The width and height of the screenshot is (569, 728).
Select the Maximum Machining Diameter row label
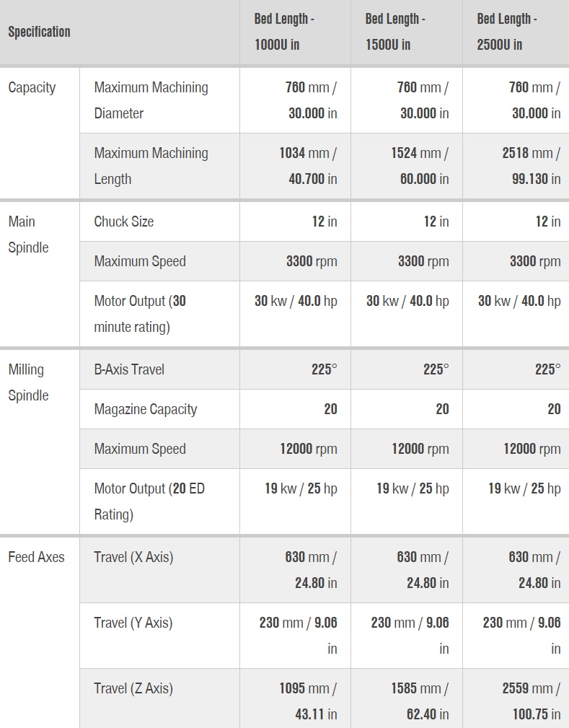(151, 100)
